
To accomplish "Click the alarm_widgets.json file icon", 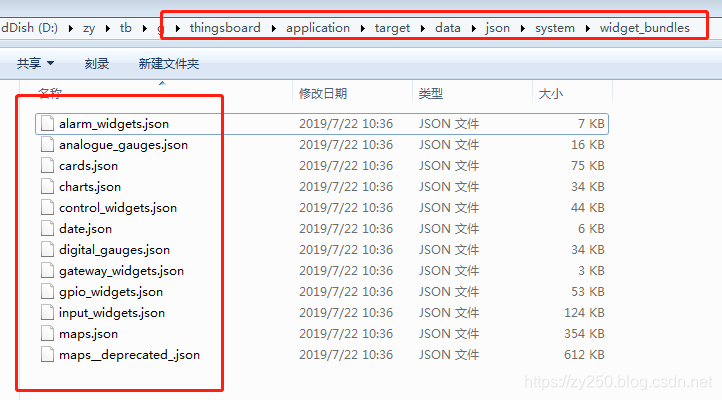I will [47, 124].
